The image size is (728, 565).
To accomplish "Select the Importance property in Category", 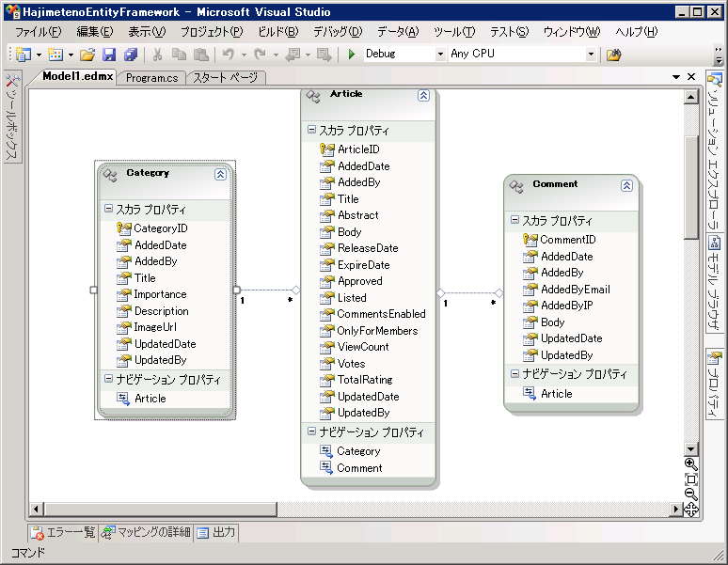I will [x=160, y=294].
